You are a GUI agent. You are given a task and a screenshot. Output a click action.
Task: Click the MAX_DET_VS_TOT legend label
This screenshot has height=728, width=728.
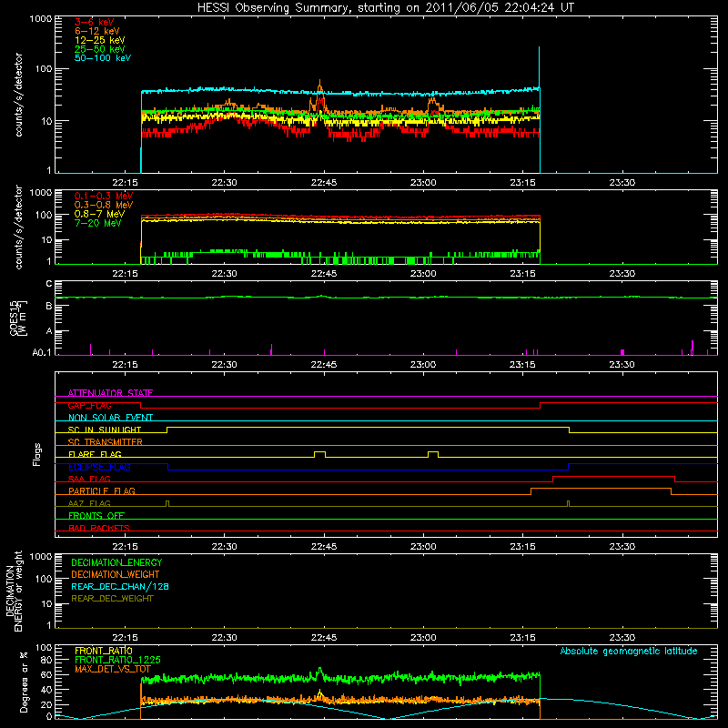[x=113, y=669]
